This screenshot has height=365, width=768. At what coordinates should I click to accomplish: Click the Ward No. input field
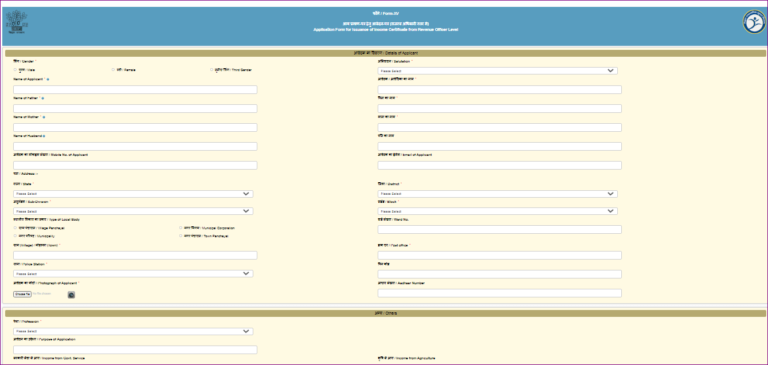pyautogui.click(x=500, y=229)
